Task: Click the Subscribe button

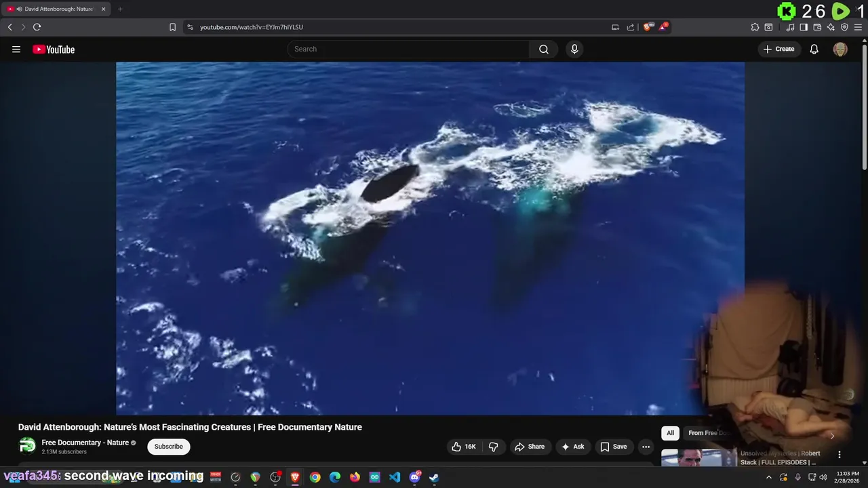Action: pyautogui.click(x=168, y=447)
